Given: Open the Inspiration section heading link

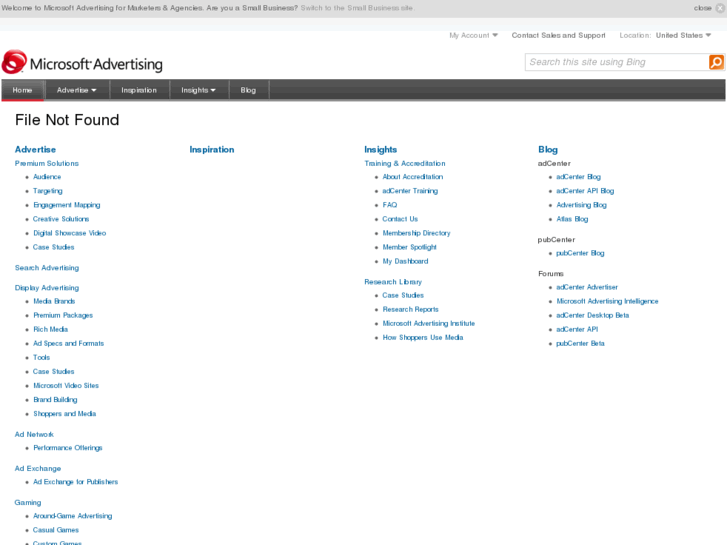Looking at the screenshot, I should (212, 149).
